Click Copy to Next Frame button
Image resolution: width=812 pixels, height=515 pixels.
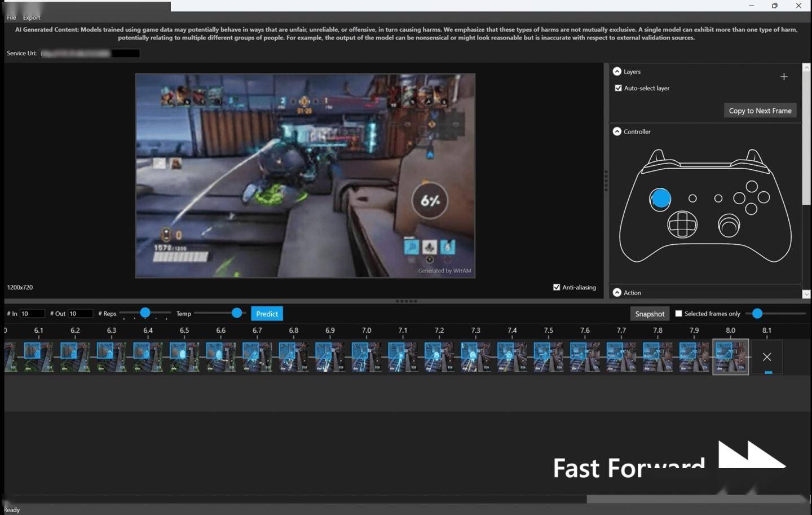(x=760, y=111)
